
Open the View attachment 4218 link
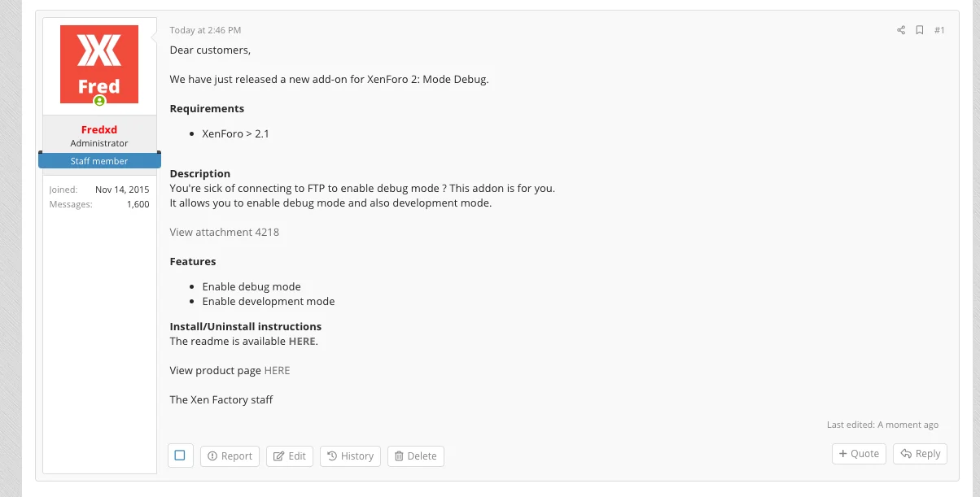click(224, 232)
